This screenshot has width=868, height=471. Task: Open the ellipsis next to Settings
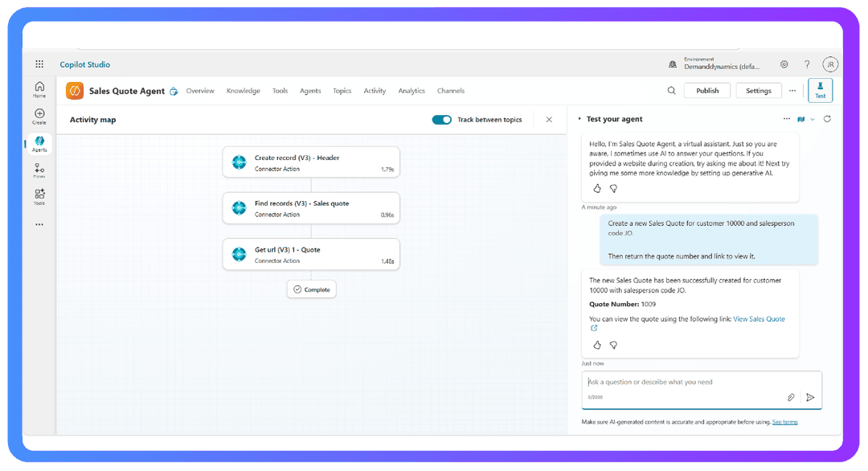pos(792,91)
